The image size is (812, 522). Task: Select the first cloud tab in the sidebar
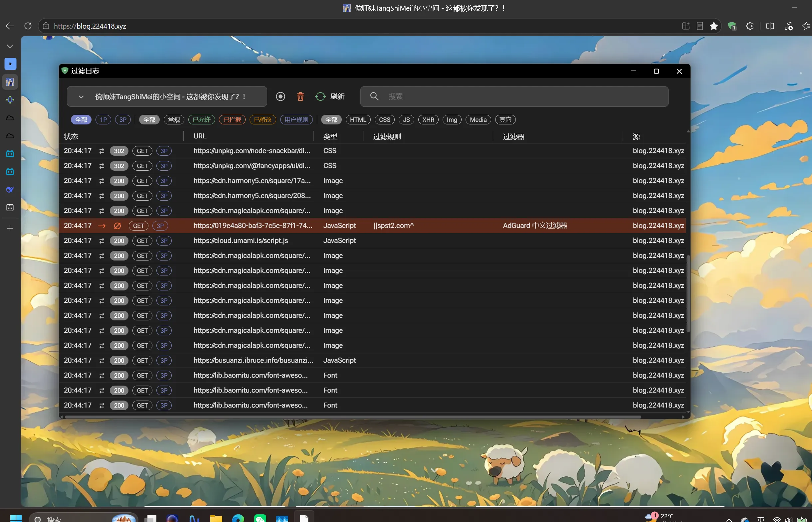(10, 118)
